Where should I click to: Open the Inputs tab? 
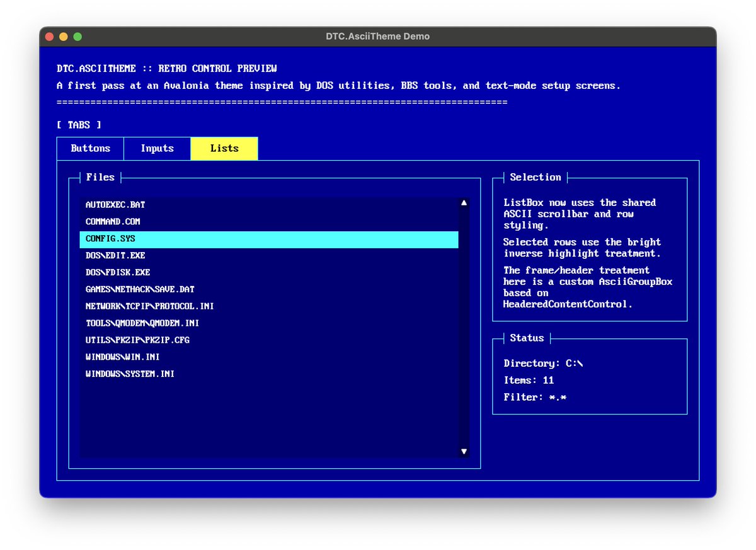tap(157, 149)
